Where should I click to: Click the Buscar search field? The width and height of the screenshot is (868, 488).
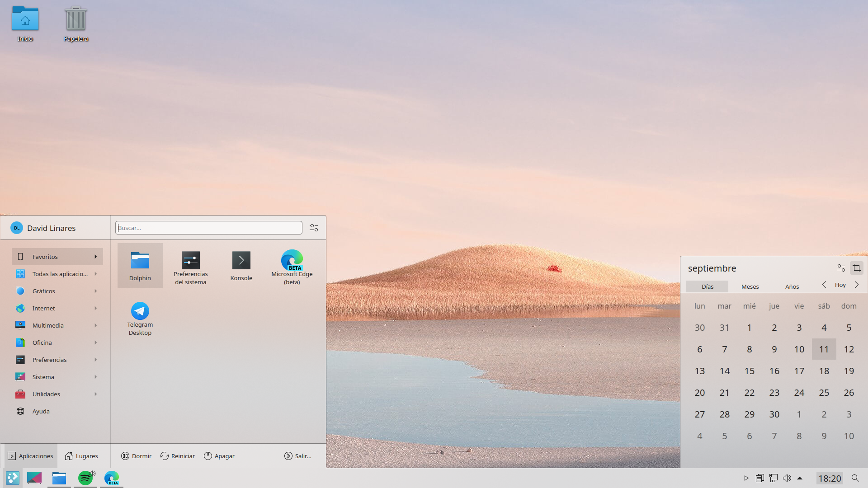point(209,228)
